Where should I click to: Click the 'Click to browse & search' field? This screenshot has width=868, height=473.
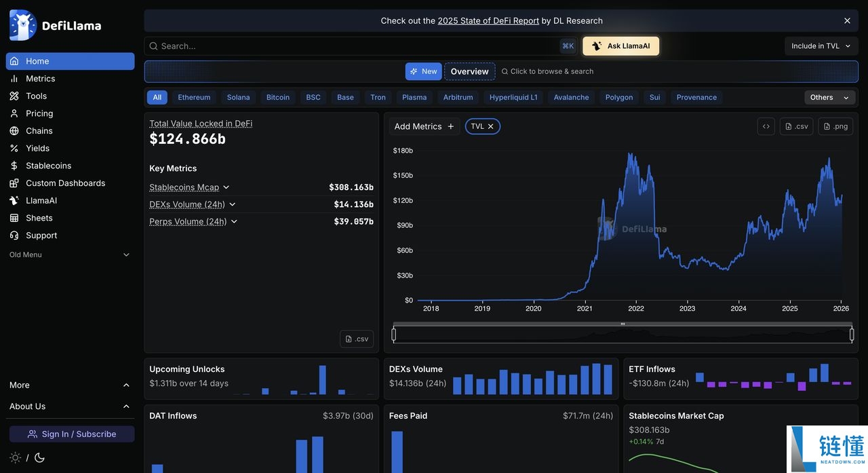(547, 71)
